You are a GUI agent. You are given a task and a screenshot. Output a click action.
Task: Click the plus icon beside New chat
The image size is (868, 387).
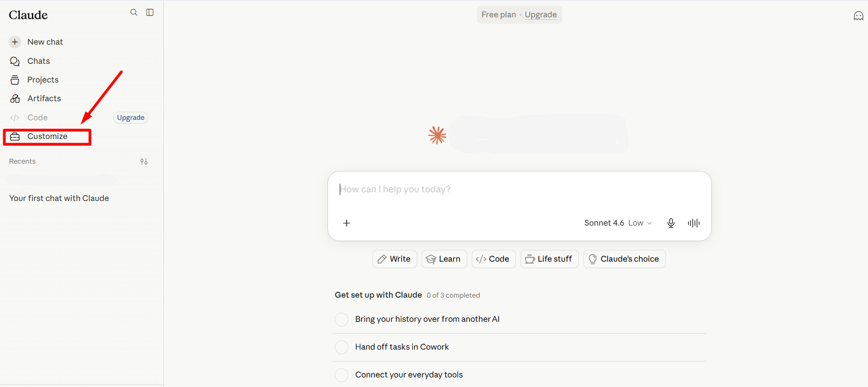[x=15, y=42]
